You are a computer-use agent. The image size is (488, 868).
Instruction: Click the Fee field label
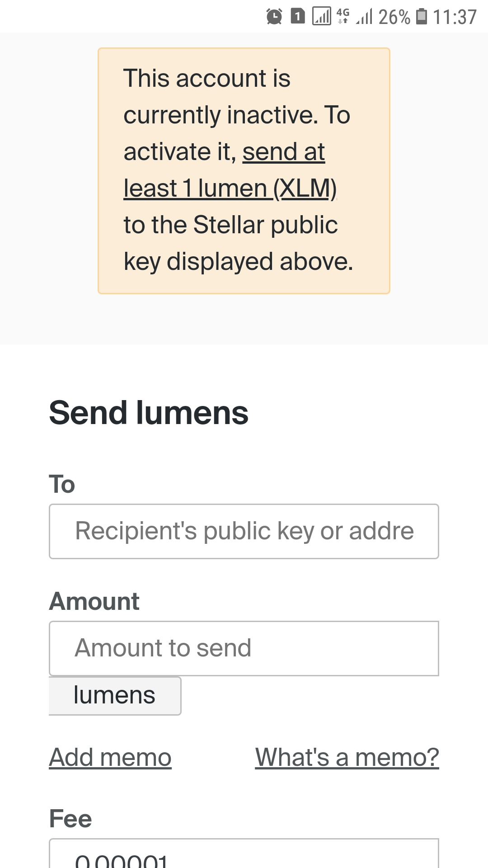70,819
